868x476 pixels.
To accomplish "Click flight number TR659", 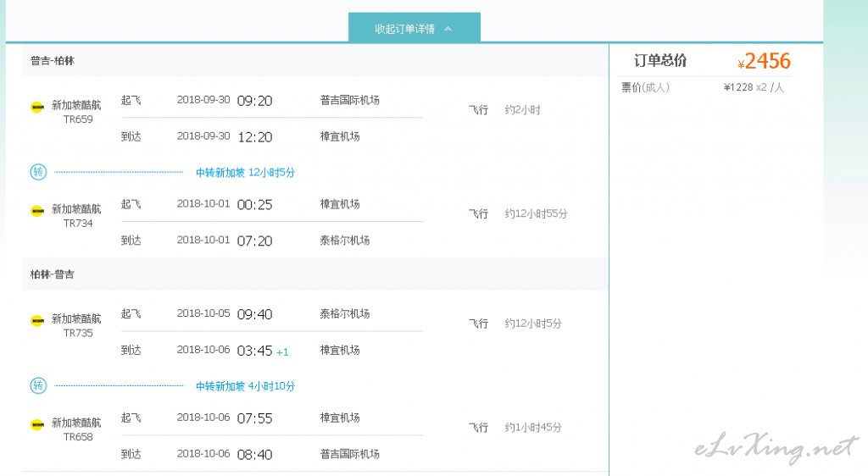I will pyautogui.click(x=78, y=119).
